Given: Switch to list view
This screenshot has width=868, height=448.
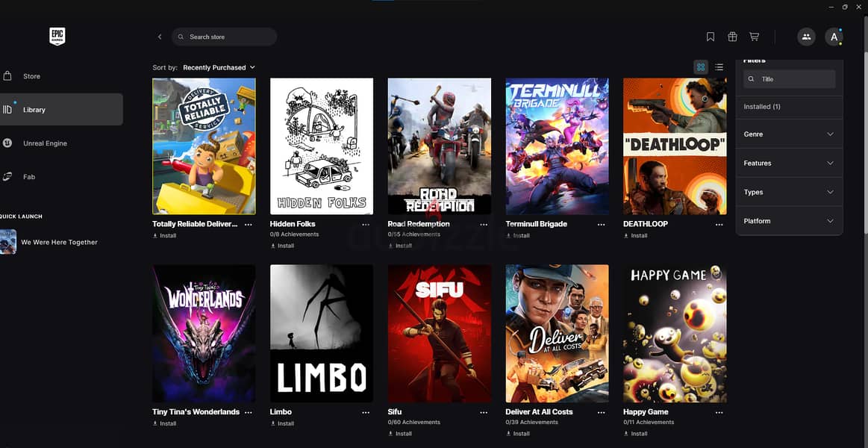Looking at the screenshot, I should click(719, 67).
